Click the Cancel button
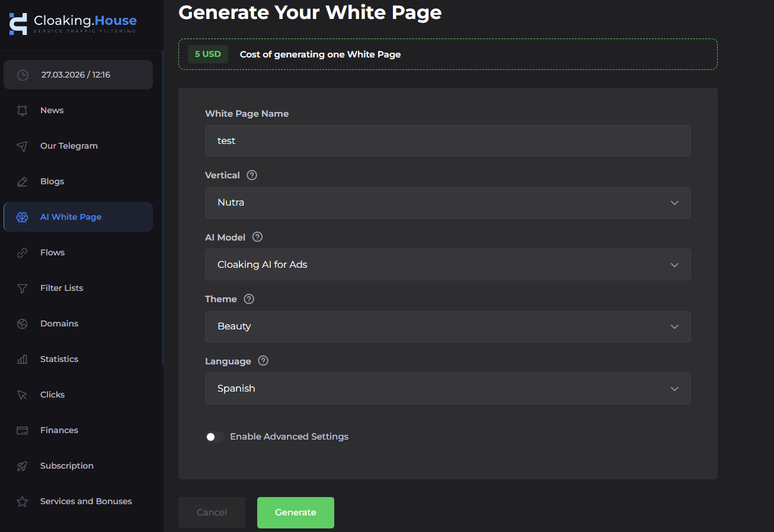The image size is (774, 532). [x=212, y=512]
